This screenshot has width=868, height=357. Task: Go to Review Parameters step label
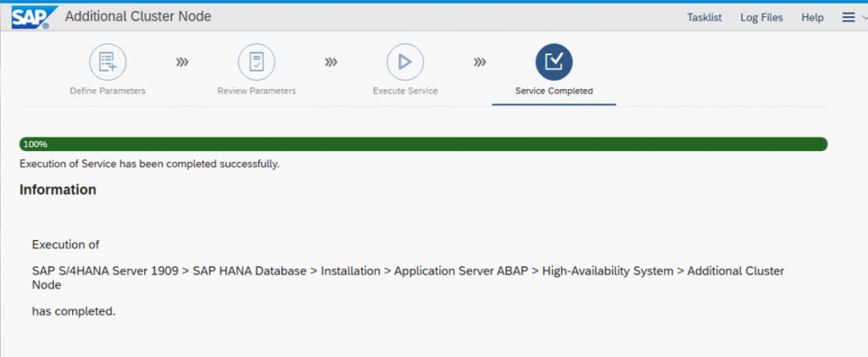pyautogui.click(x=256, y=91)
